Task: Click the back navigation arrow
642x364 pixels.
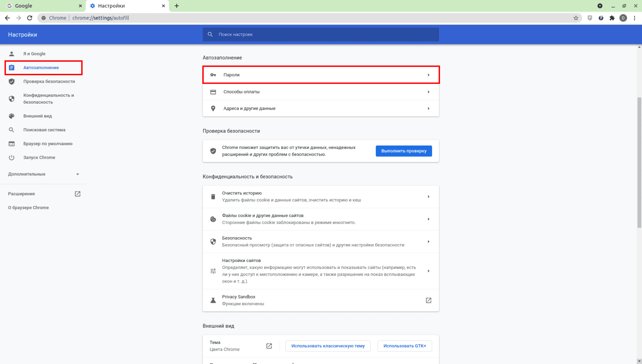Action: pos(8,18)
